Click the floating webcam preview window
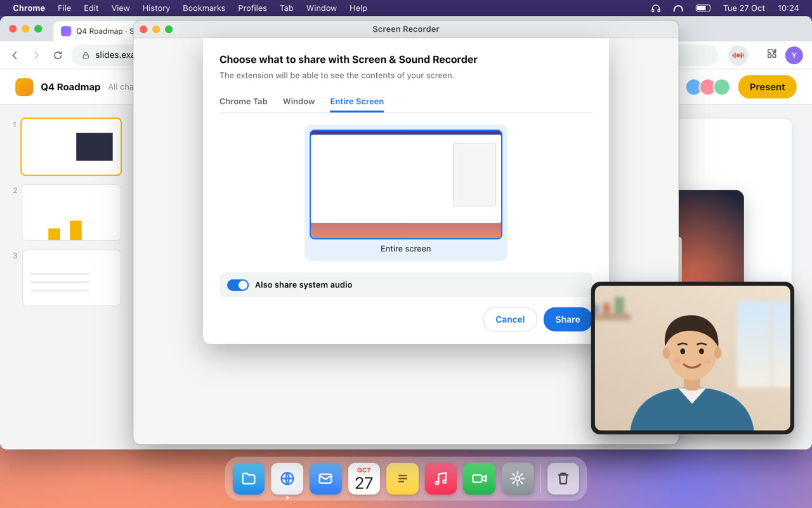Screen dimensions: 812x508 693,358
